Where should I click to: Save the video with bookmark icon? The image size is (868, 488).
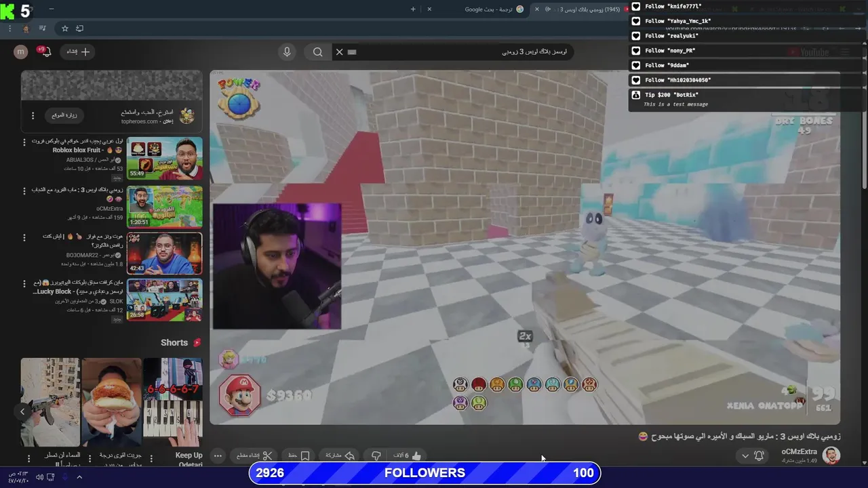[x=298, y=455]
